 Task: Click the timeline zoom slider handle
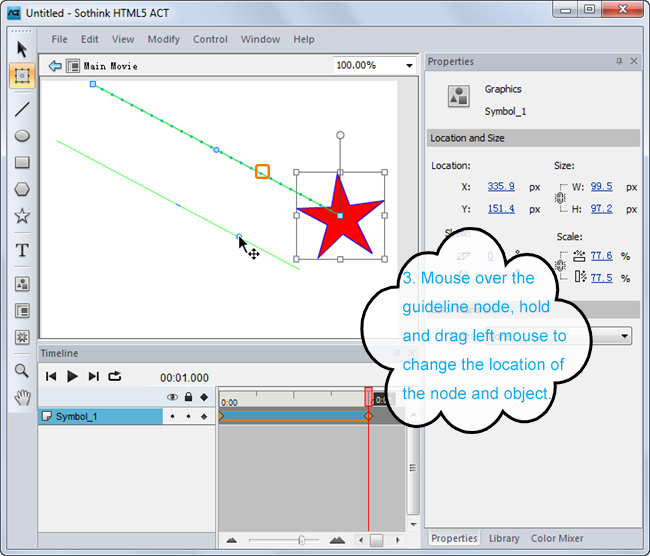(301, 540)
